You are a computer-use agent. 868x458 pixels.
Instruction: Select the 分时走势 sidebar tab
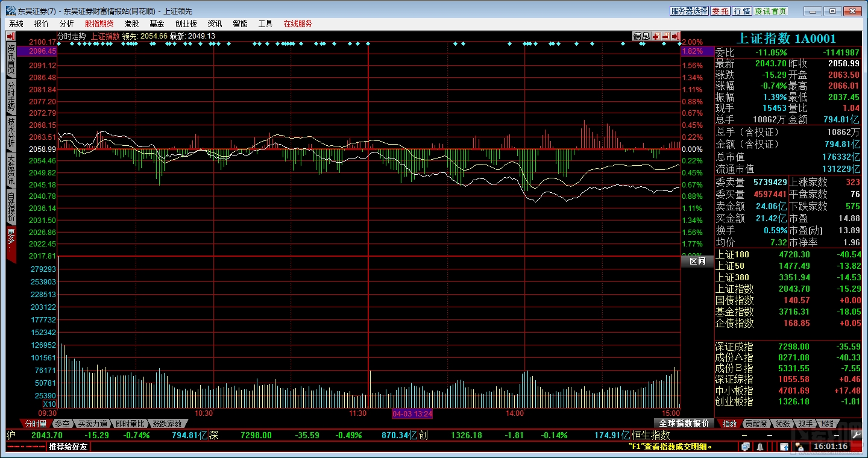tap(11, 96)
